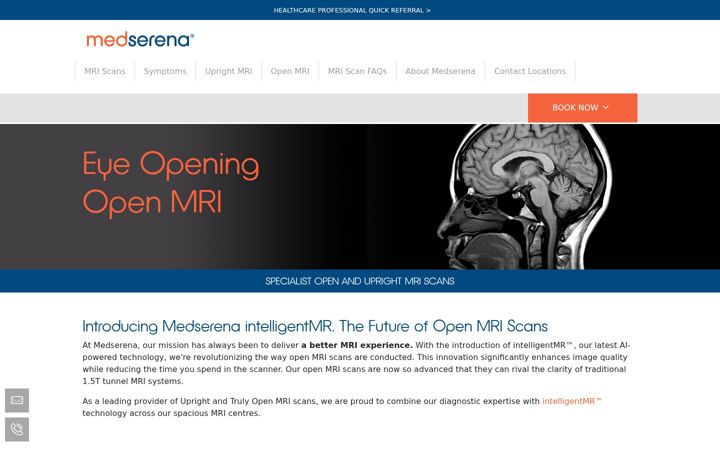Click the Introducing Medserena intelligentMR heading
This screenshot has width=720, height=450.
(x=315, y=326)
